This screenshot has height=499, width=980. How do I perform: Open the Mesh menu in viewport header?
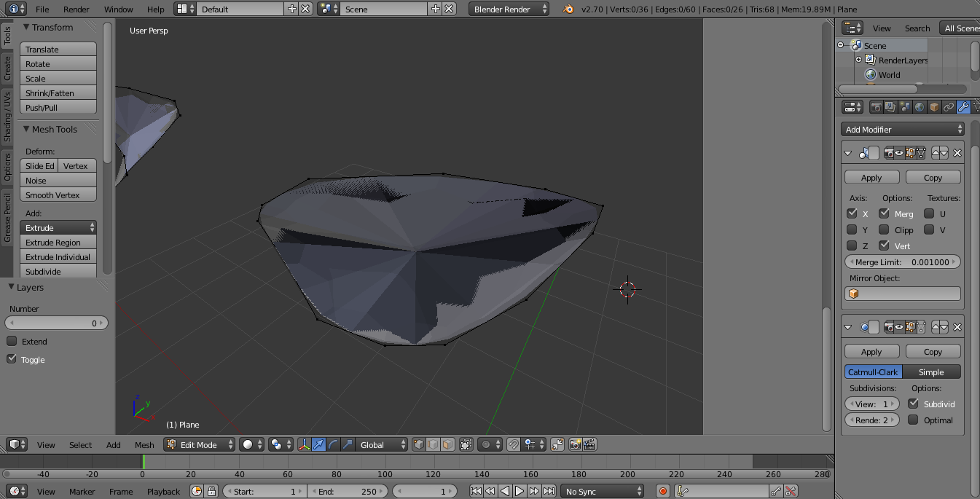(x=144, y=444)
